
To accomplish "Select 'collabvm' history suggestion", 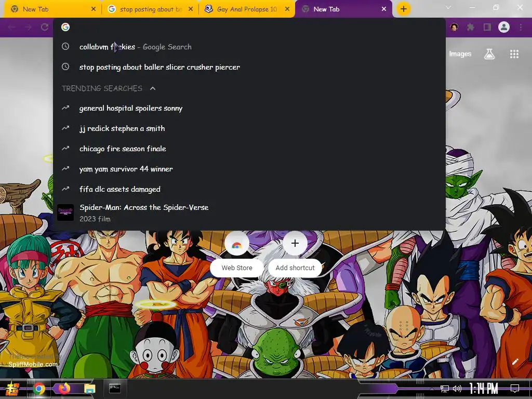I will tap(249, 47).
